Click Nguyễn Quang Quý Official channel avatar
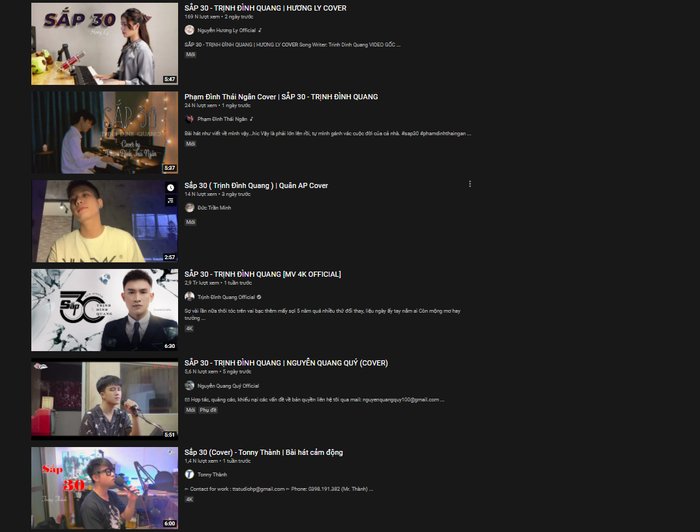The width and height of the screenshot is (700, 532). tap(189, 385)
